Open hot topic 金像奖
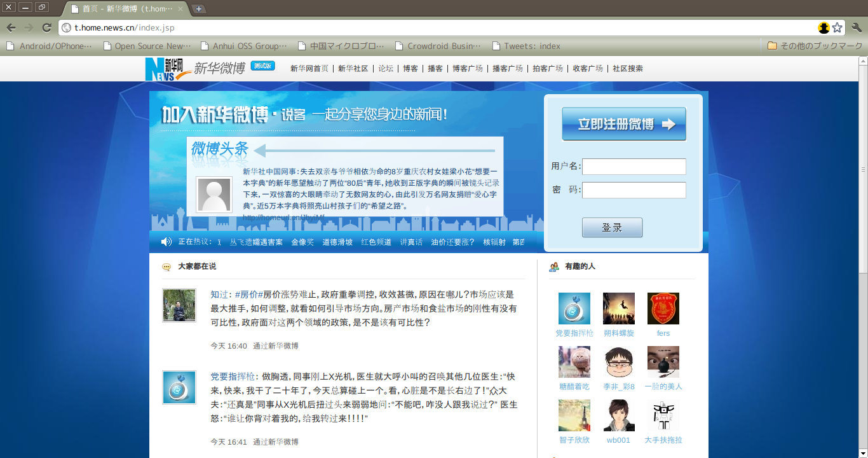Image resolution: width=868 pixels, height=458 pixels. [x=302, y=242]
